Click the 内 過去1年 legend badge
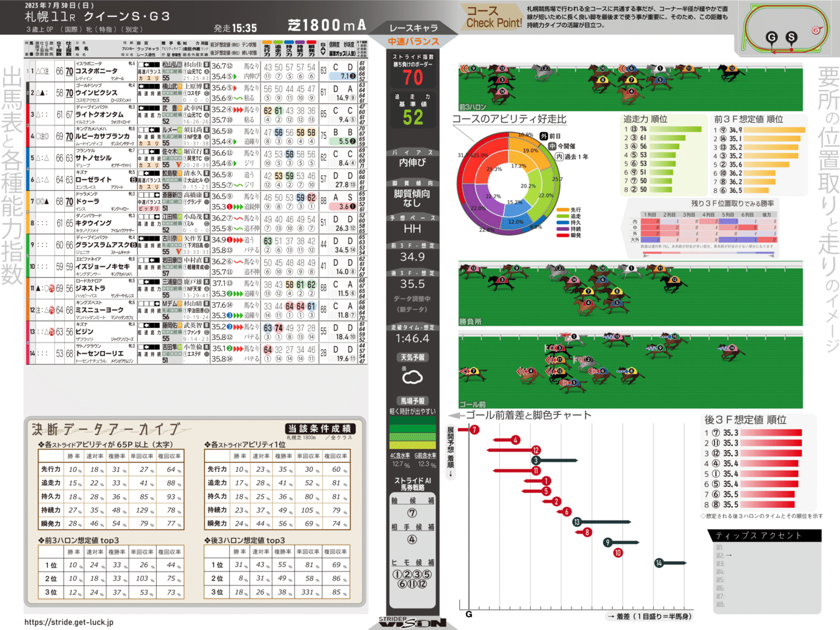 pyautogui.click(x=572, y=157)
